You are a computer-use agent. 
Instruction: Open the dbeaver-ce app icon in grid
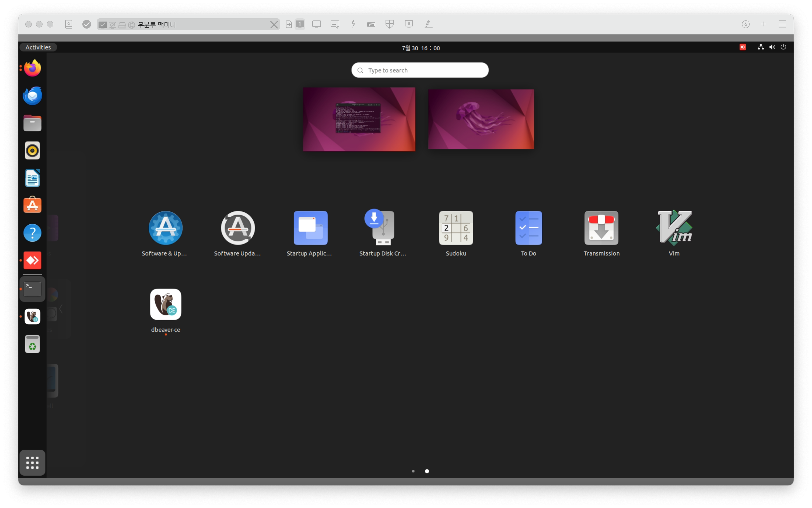[x=166, y=304]
